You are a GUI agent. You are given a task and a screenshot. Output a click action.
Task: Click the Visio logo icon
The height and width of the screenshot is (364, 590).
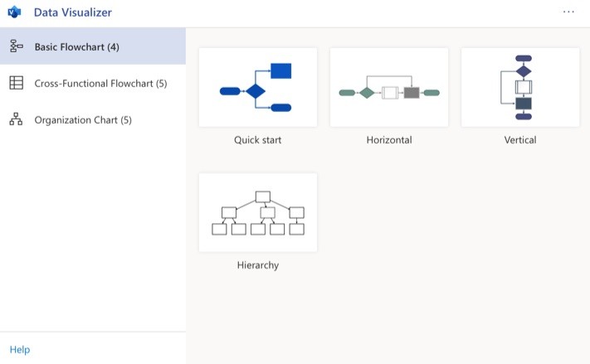click(x=14, y=12)
